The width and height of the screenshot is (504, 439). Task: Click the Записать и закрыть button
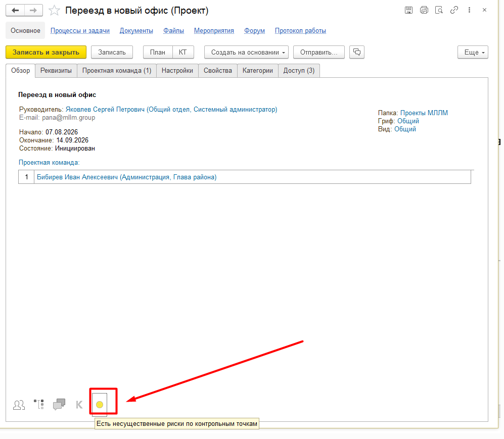[46, 53]
